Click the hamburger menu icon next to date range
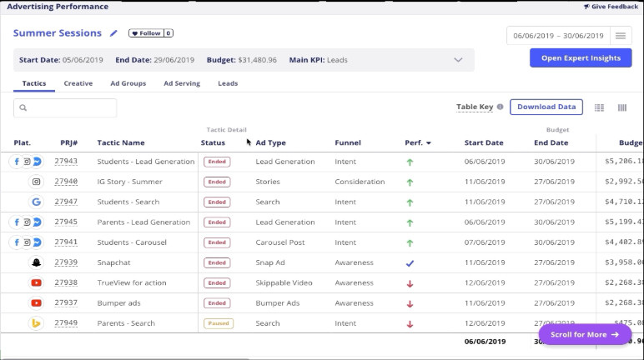Image resolution: width=644 pixels, height=360 pixels. [620, 36]
